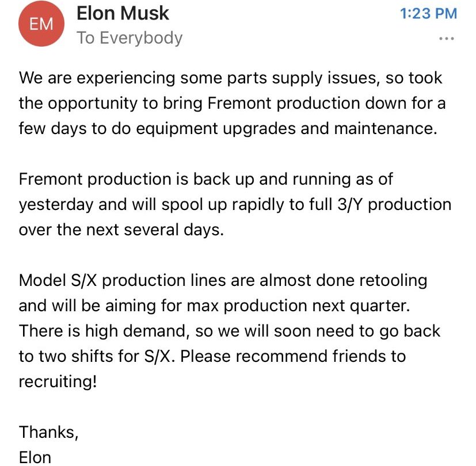
Task: Click the second paragraph about spooling up
Action: [x=230, y=204]
